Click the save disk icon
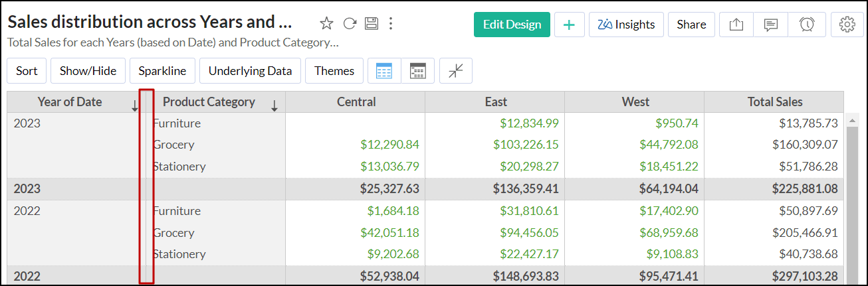This screenshot has height=286, width=868. pyautogui.click(x=371, y=24)
